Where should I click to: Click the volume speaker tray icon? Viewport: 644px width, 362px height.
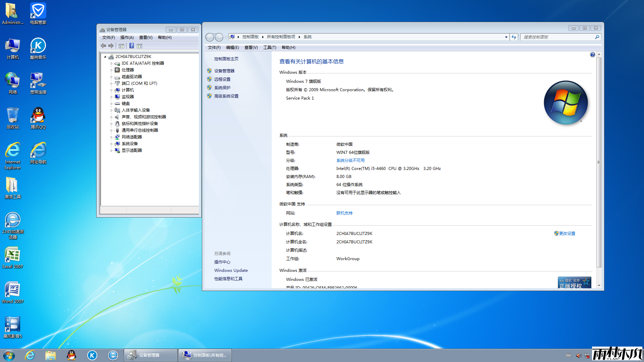pos(578,355)
